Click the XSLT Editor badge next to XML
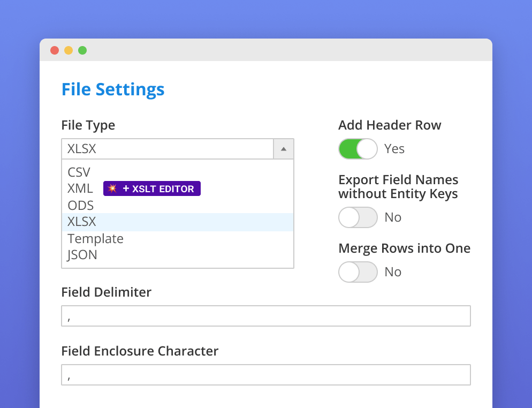This screenshot has width=532, height=408. [x=152, y=188]
